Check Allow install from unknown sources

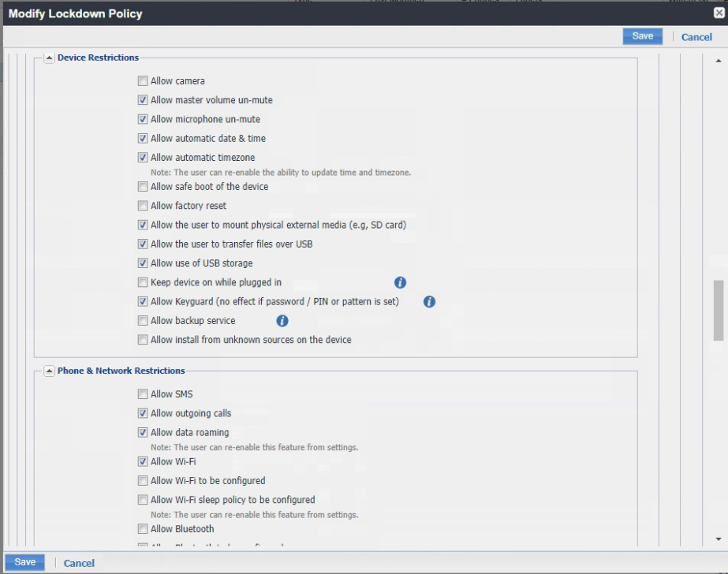(143, 340)
